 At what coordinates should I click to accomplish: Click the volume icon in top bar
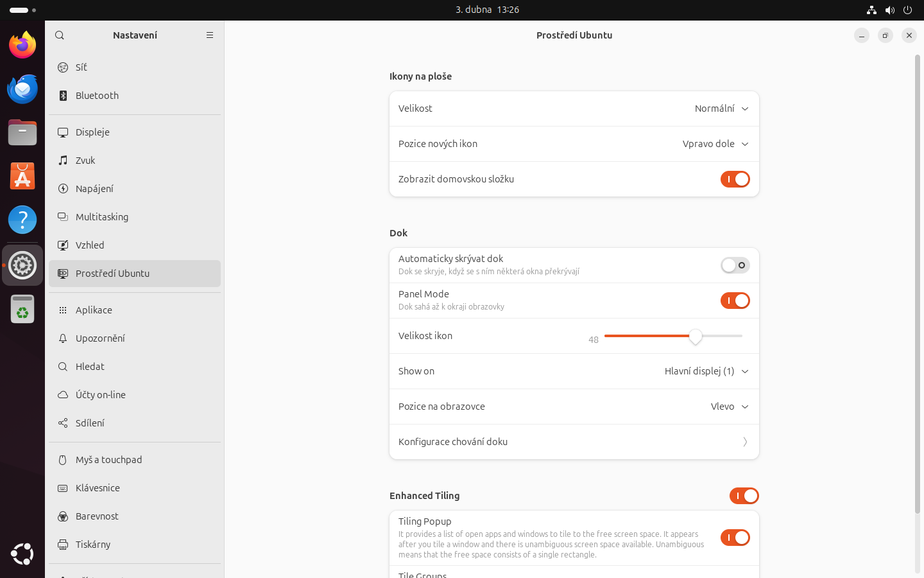click(x=889, y=10)
